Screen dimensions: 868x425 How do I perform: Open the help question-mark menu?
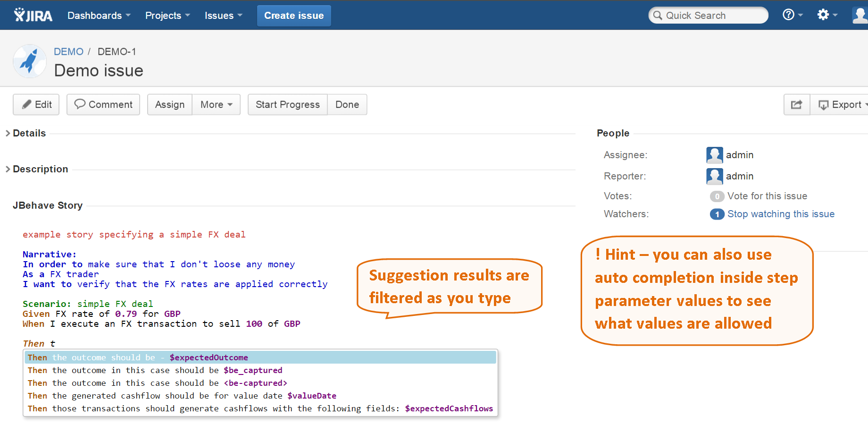click(793, 15)
